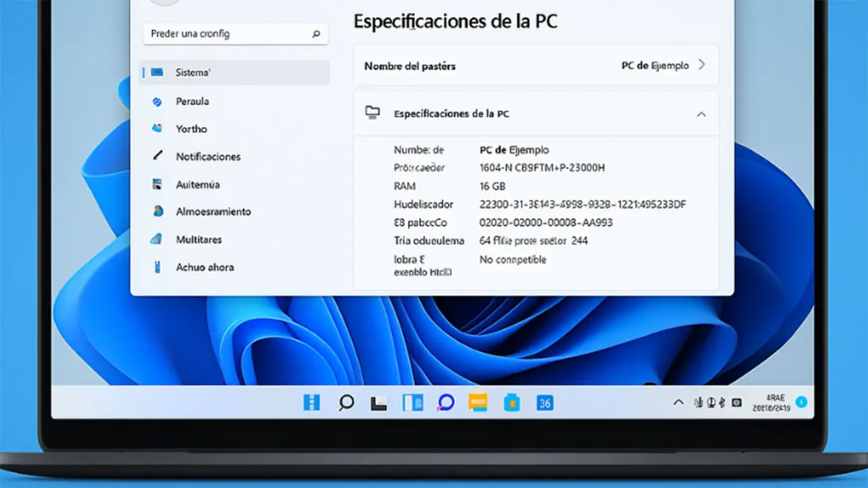The width and height of the screenshot is (868, 488).
Task: Open the PC de Ejemplo chevron arrow
Action: [x=702, y=65]
